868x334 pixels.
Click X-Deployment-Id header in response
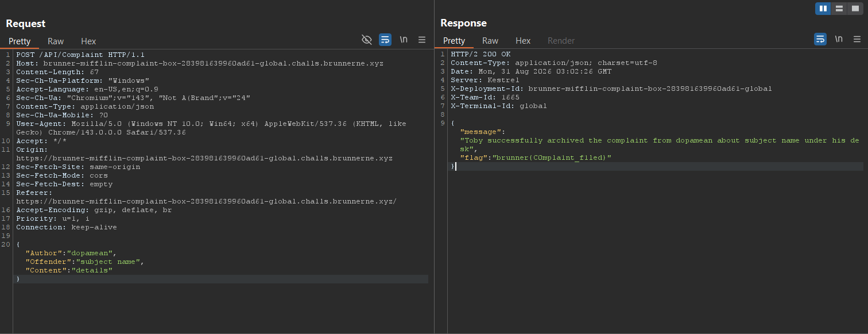pos(611,89)
